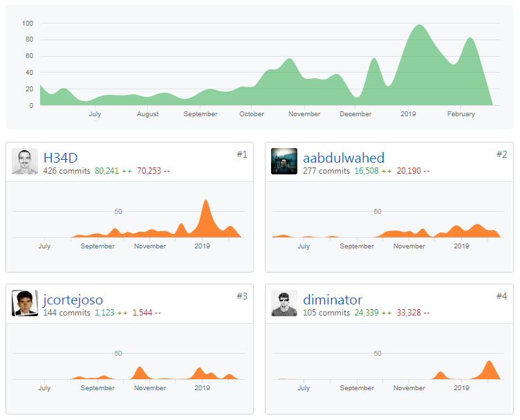Select the November label on main timeline
The width and height of the screenshot is (520, 420).
(x=304, y=114)
